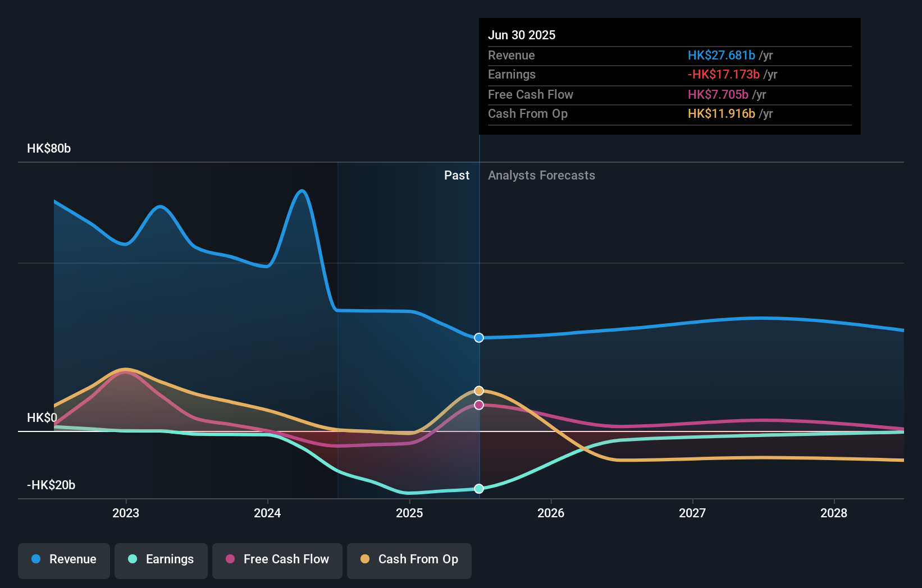This screenshot has width=922, height=588.
Task: Click the blue Revenue legend dot
Action: point(35,559)
